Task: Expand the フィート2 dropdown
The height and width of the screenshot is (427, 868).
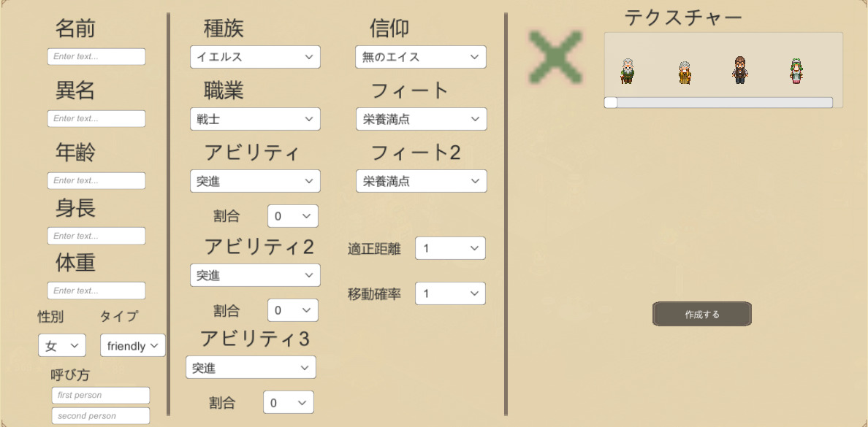Action: click(x=422, y=181)
